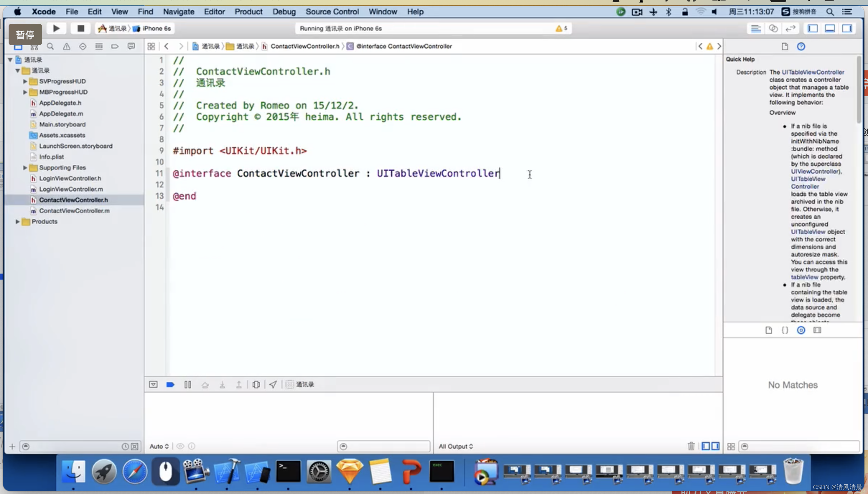The image size is (868, 494).
Task: Open the Debug menu
Action: [x=284, y=11]
